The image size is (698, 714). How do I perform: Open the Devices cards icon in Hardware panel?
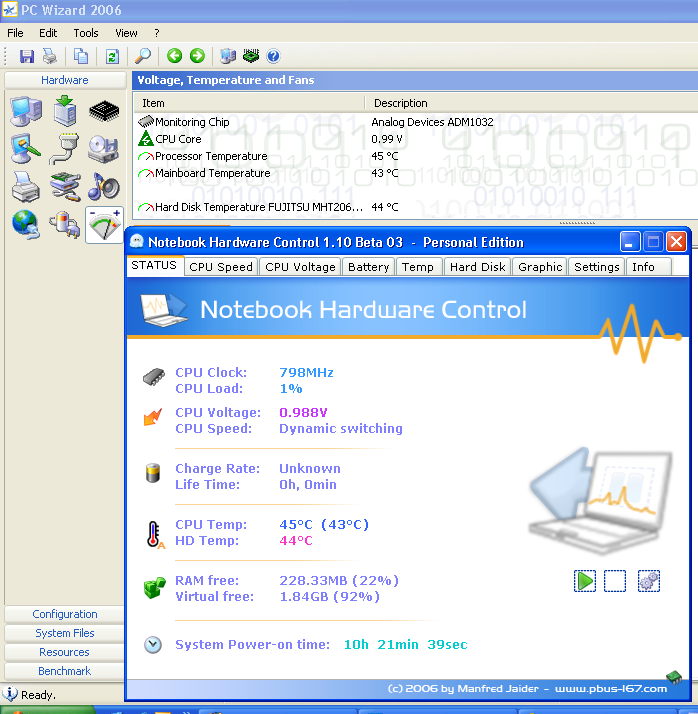click(x=65, y=187)
